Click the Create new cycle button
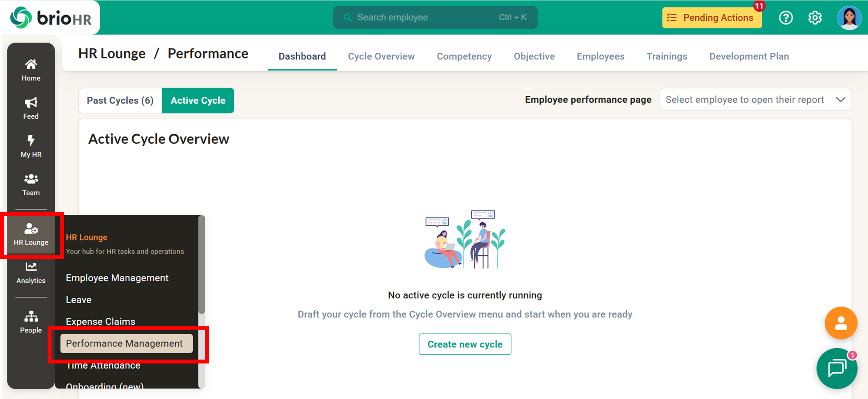This screenshot has width=868, height=399. [x=465, y=344]
